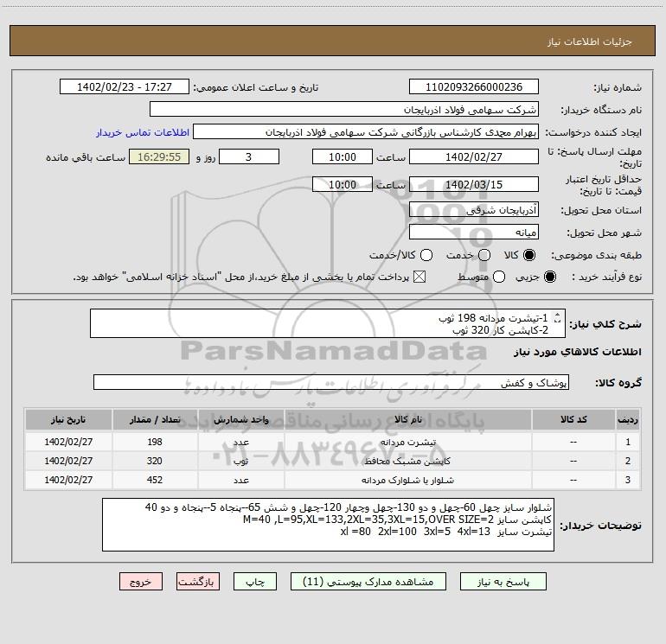The height and width of the screenshot is (644, 666).
Task: Click the تعداد / مقدار column header
Action: click(155, 419)
